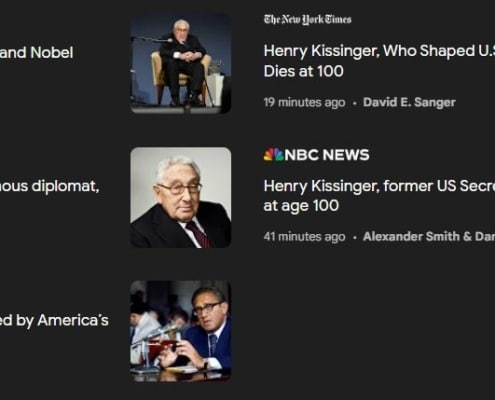This screenshot has width=495, height=400.
Task: Open partial headline ending 'diplomat,'
Action: pyautogui.click(x=49, y=186)
